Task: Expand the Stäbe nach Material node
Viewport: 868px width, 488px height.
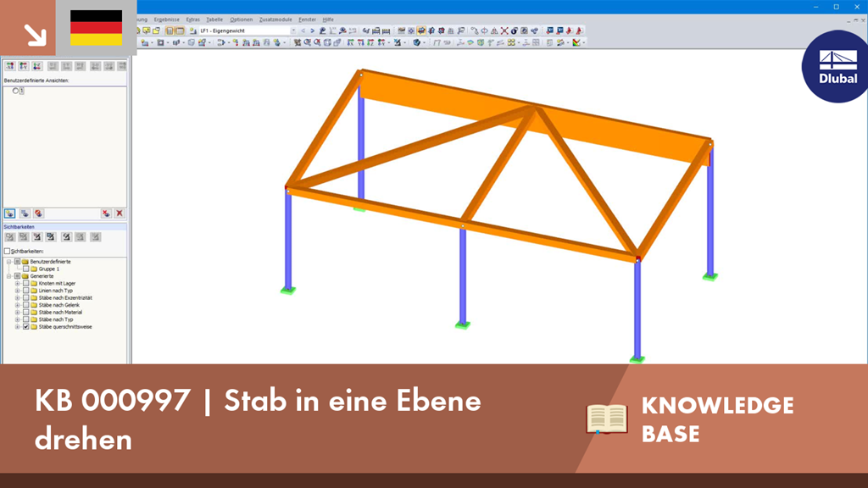Action: pyautogui.click(x=18, y=312)
